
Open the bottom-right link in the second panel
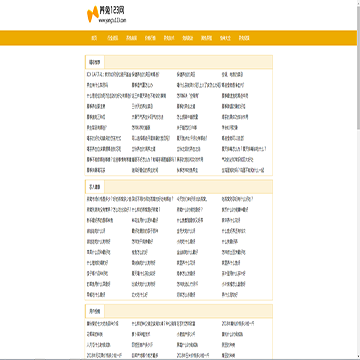pos(230,295)
